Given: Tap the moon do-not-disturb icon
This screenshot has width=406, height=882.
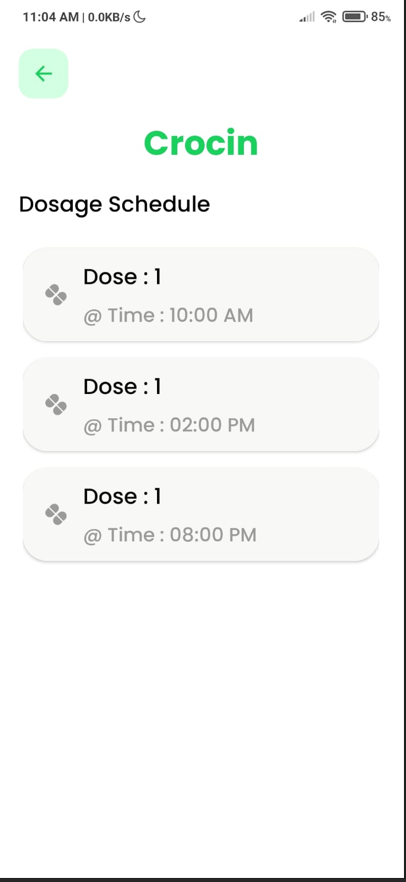Looking at the screenshot, I should pos(139,17).
